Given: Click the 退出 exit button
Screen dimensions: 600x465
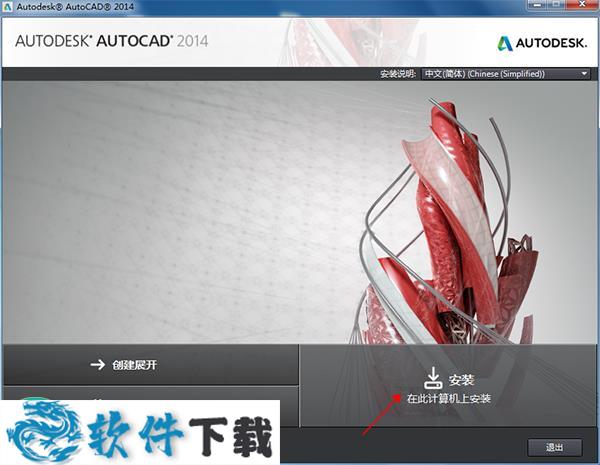Looking at the screenshot, I should coord(555,447).
